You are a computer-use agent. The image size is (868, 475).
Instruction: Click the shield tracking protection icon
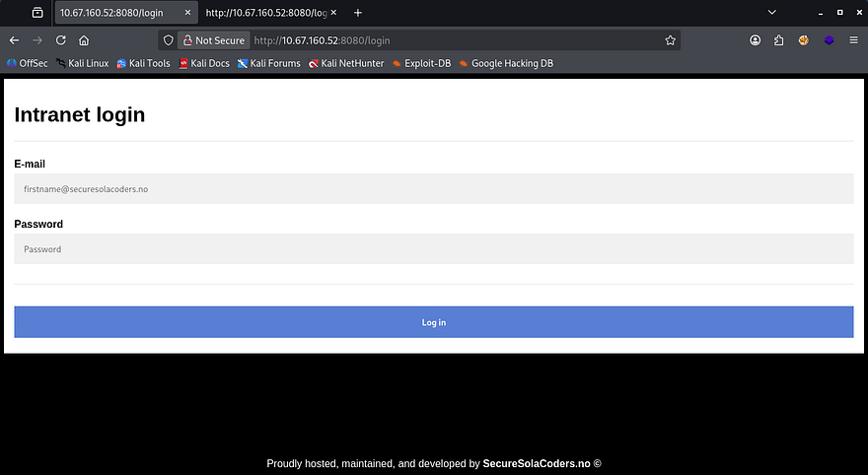169,40
